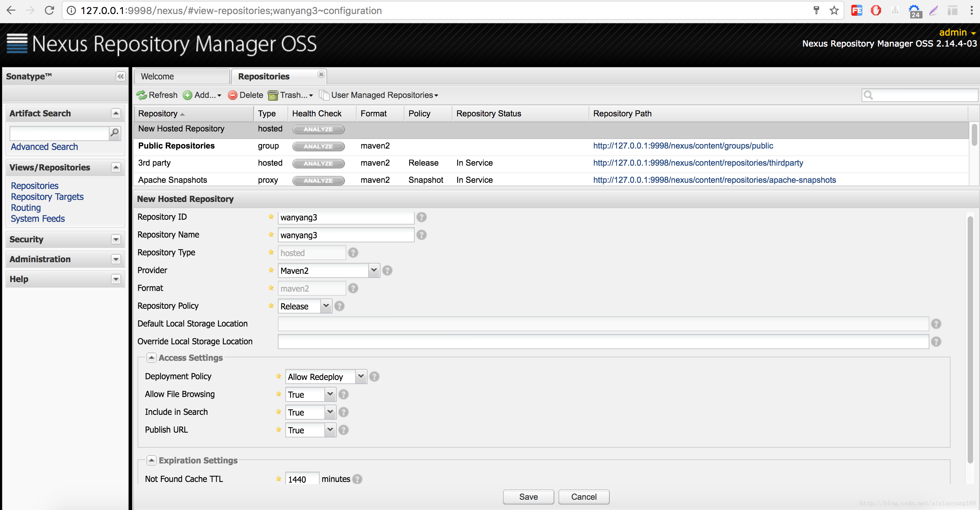The height and width of the screenshot is (510, 980).
Task: Click the help icon beside Deployment Policy
Action: (x=374, y=377)
